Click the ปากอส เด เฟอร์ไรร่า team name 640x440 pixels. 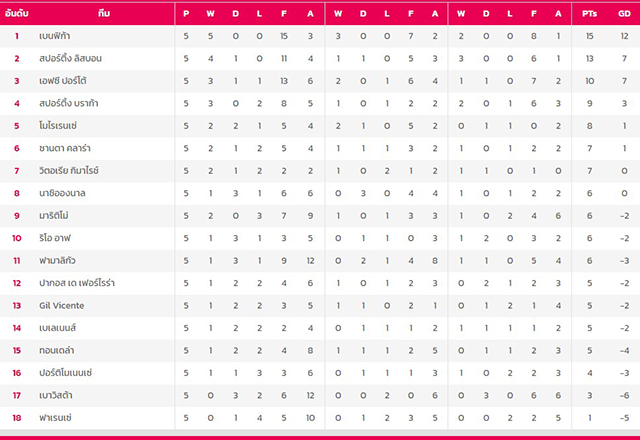pyautogui.click(x=77, y=283)
